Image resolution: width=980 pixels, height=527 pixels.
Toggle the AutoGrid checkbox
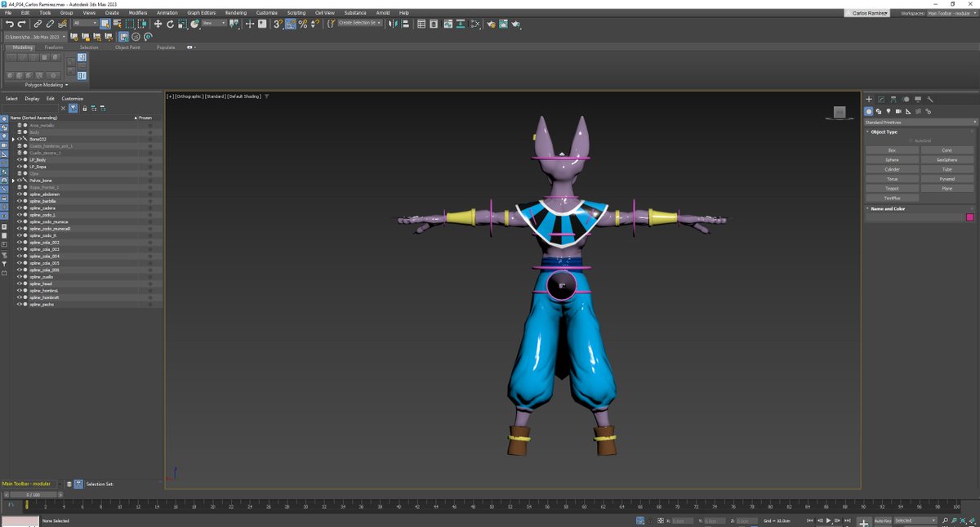coord(911,141)
